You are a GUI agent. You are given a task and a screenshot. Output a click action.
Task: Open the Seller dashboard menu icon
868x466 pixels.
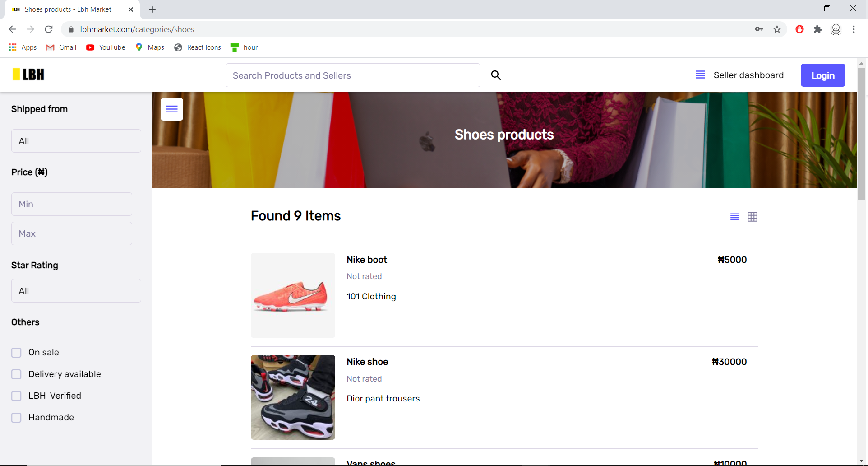pyautogui.click(x=700, y=75)
